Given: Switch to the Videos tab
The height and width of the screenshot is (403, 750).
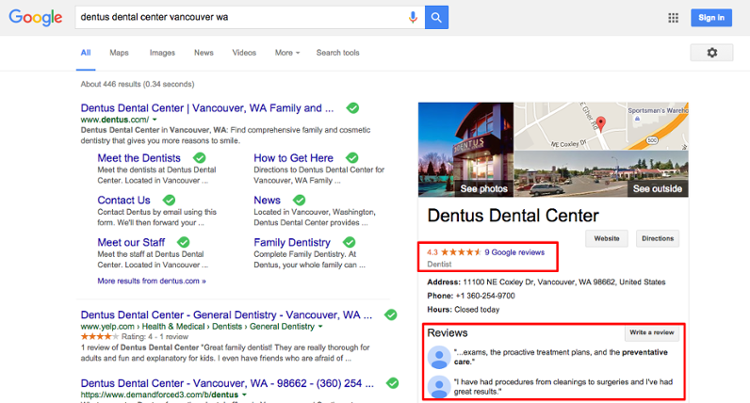Looking at the screenshot, I should click(x=244, y=53).
